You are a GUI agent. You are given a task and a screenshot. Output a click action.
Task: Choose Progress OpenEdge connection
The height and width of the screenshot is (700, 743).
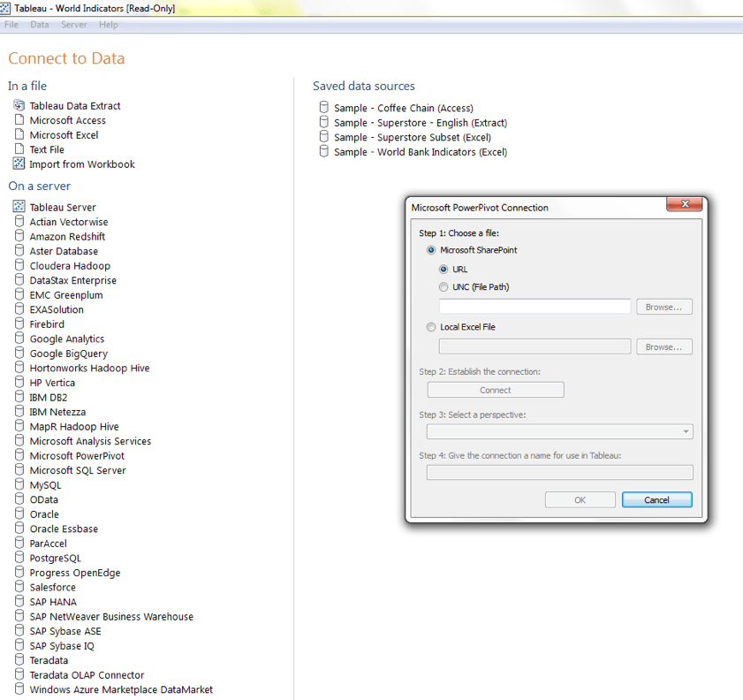pos(75,573)
